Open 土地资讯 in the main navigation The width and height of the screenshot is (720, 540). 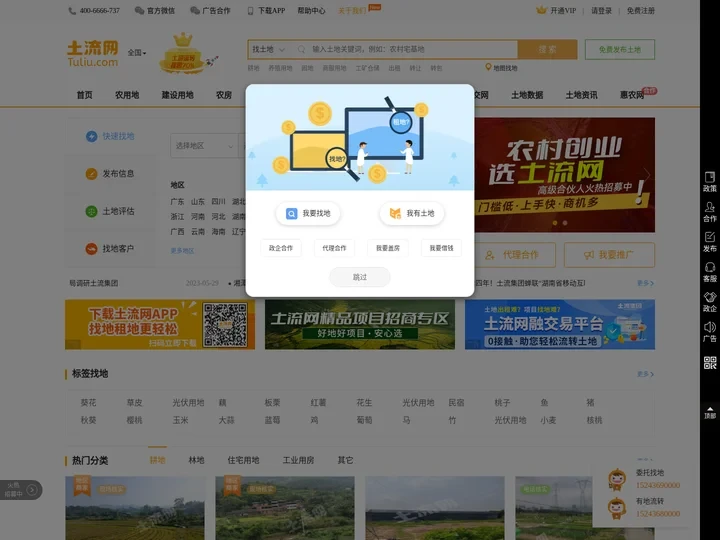[x=581, y=95]
